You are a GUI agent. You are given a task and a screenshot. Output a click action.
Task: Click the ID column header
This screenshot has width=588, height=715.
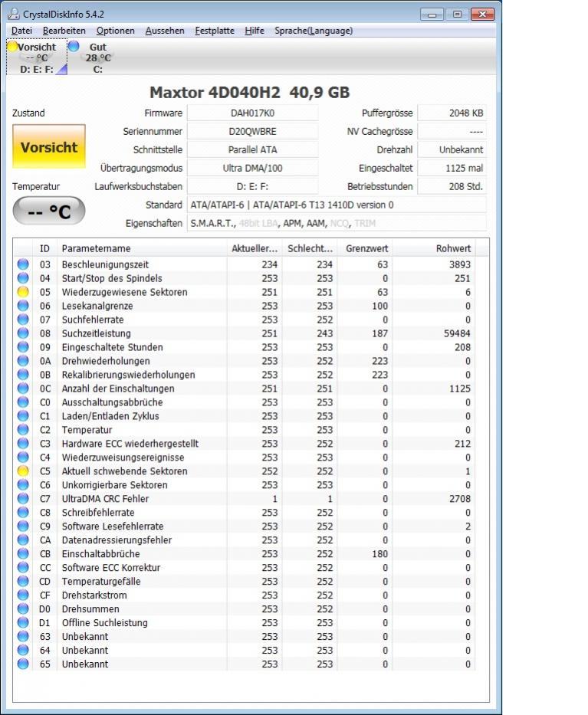pyautogui.click(x=44, y=248)
